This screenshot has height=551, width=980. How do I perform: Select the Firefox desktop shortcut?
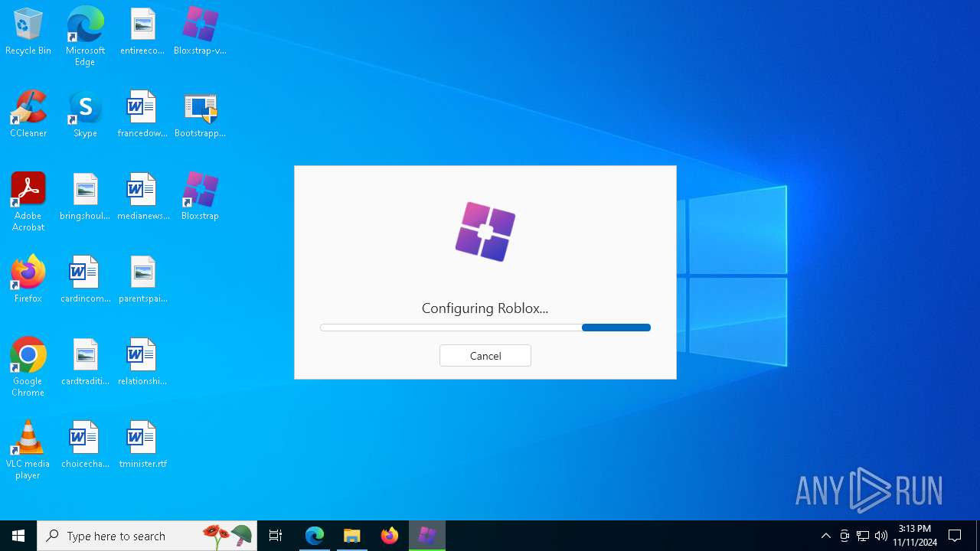click(x=28, y=280)
